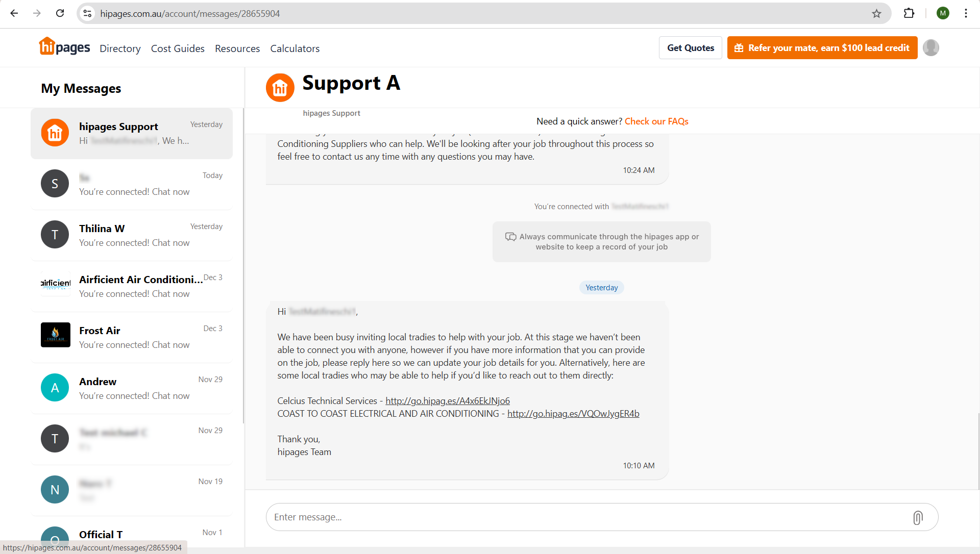Go back using browser back arrow
Image resolution: width=980 pixels, height=554 pixels.
pyautogui.click(x=14, y=14)
